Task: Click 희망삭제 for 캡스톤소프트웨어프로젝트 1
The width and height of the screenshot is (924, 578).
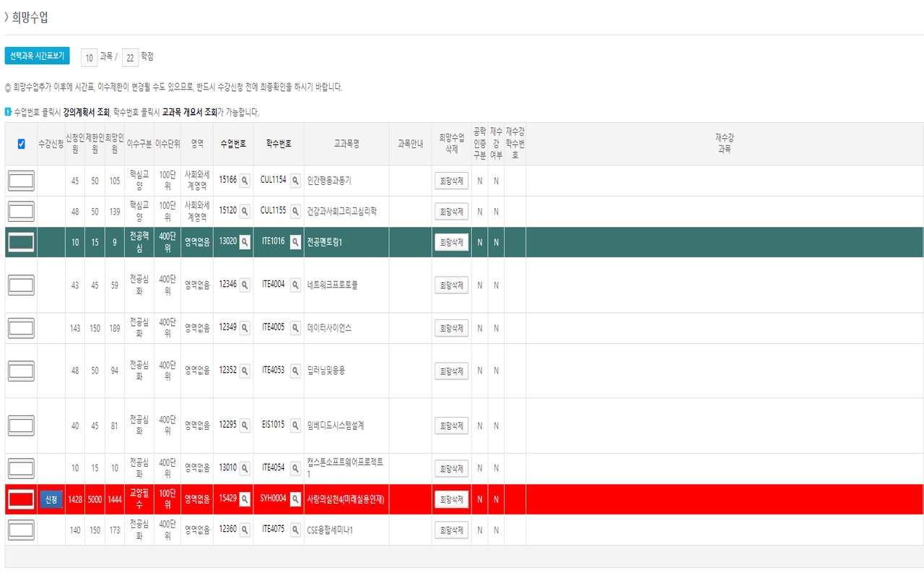Action: (451, 468)
